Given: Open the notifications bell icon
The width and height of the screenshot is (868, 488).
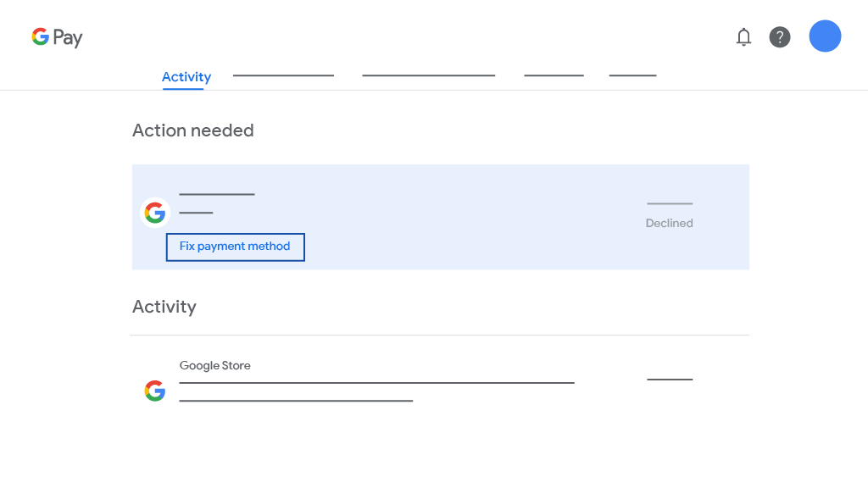Looking at the screenshot, I should [743, 37].
